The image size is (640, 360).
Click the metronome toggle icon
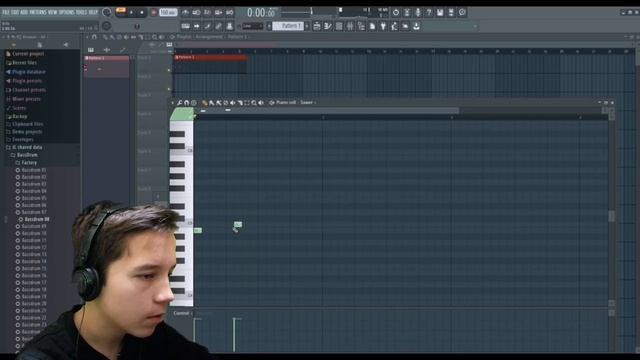coord(185,13)
